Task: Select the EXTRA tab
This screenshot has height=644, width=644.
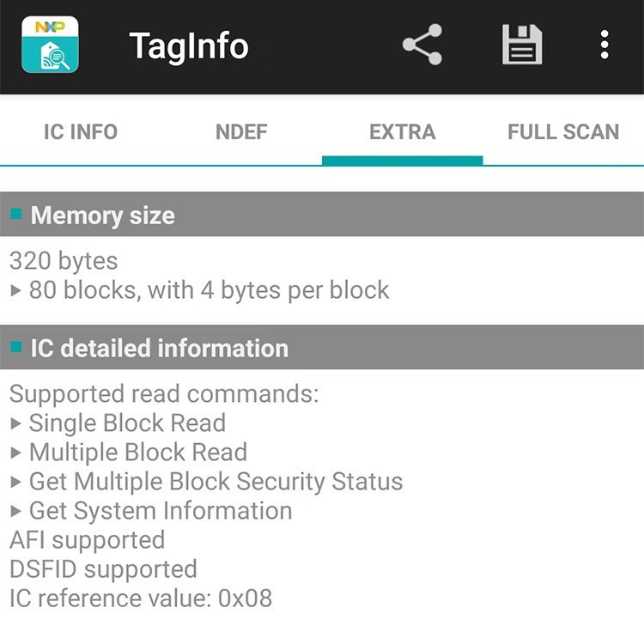Action: pyautogui.click(x=402, y=132)
